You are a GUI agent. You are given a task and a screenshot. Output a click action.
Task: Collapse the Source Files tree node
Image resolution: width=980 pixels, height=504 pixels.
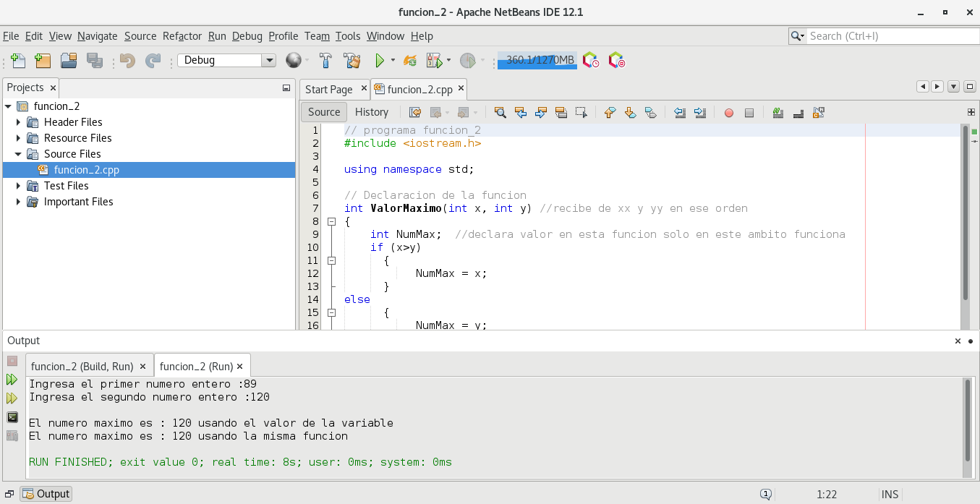(19, 154)
